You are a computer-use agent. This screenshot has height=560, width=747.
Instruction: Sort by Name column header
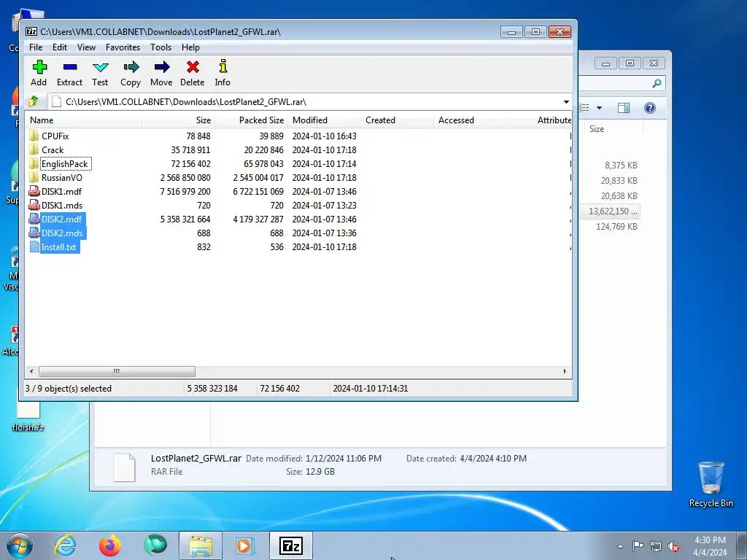click(83, 120)
